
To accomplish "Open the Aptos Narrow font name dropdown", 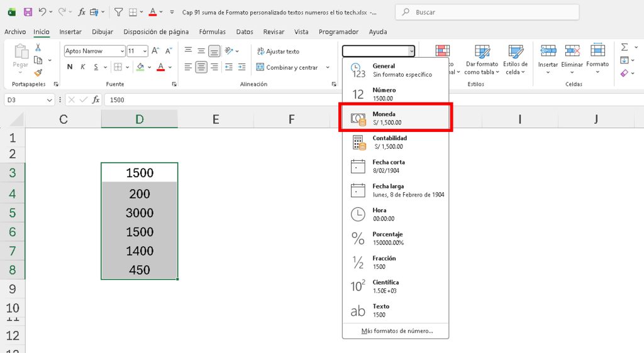I will tap(122, 52).
